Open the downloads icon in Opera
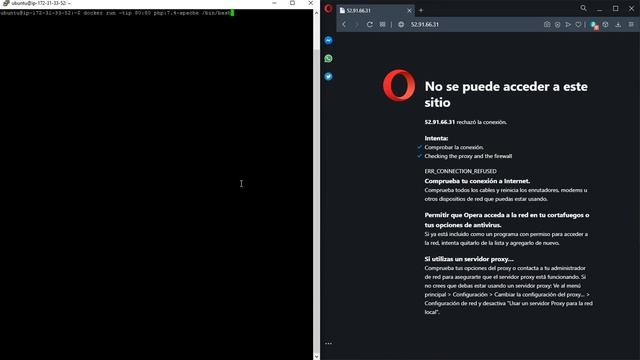The width and height of the screenshot is (640, 360). pyautogui.click(x=618, y=24)
